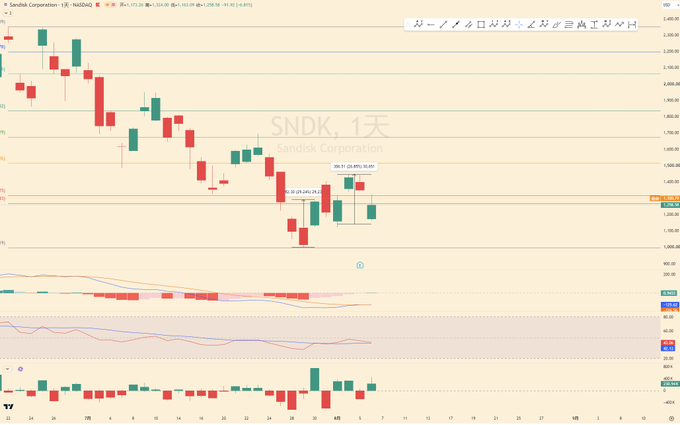Collapse the volume pane with its chevron
The height and width of the screenshot is (425, 680).
point(7,369)
